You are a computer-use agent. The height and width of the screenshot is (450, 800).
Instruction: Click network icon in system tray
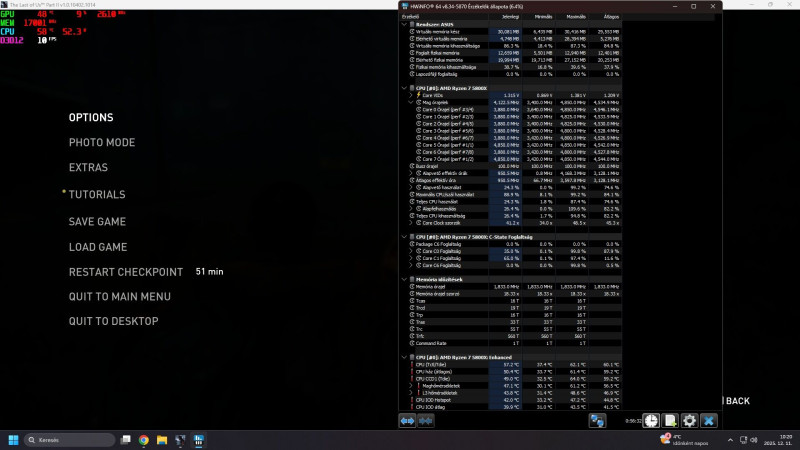click(x=743, y=440)
